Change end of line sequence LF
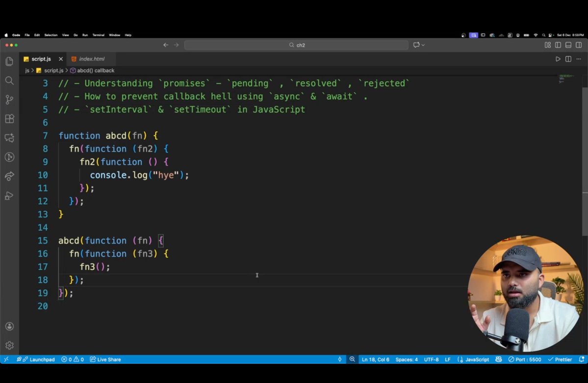Image resolution: width=588 pixels, height=383 pixels. (448, 359)
